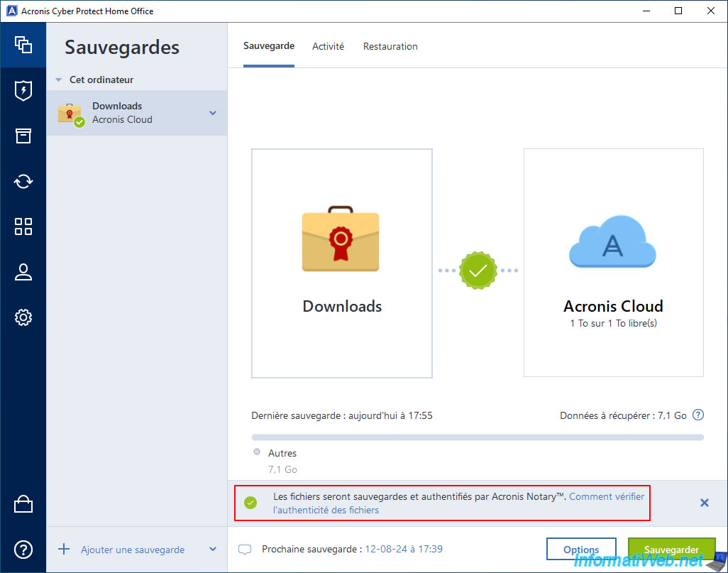Click the Données à récupérer : 7,1 Go text
Screen dimensions: 728x573
pos(623,415)
